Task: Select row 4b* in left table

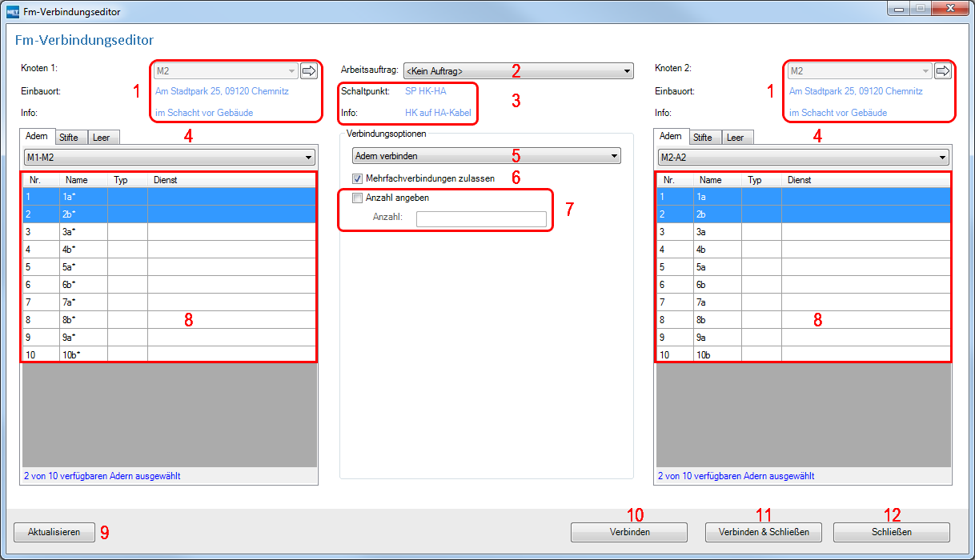Action: point(169,249)
